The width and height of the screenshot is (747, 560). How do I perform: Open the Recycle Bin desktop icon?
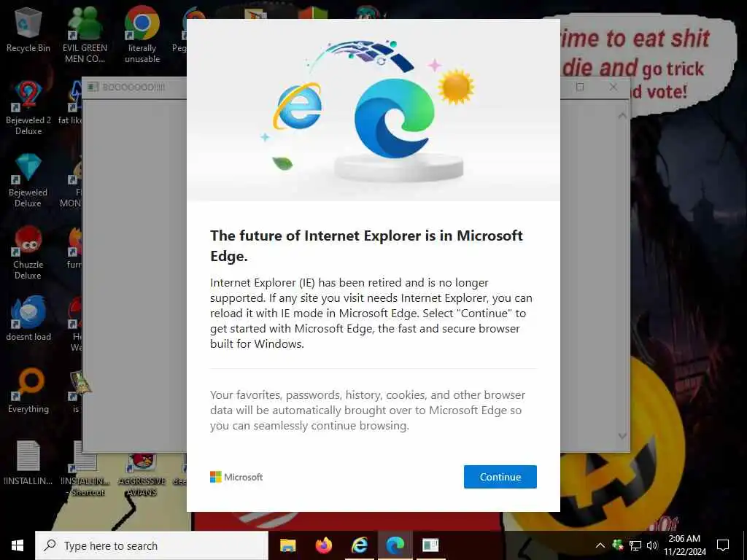28,31
